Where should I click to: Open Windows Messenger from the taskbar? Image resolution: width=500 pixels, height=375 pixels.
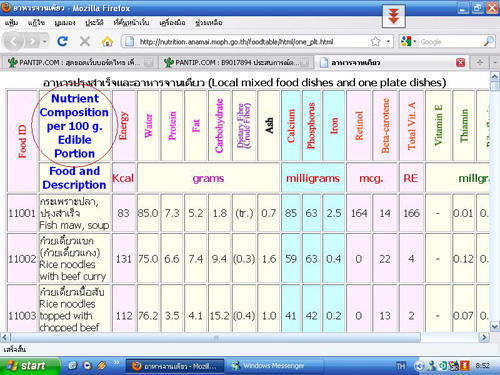point(273,366)
